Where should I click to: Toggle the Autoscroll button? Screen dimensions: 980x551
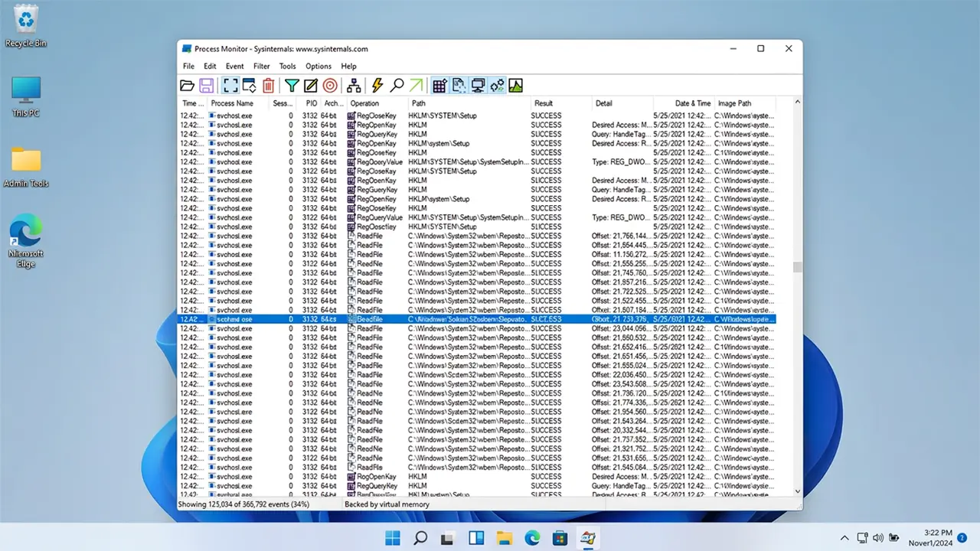pos(250,86)
